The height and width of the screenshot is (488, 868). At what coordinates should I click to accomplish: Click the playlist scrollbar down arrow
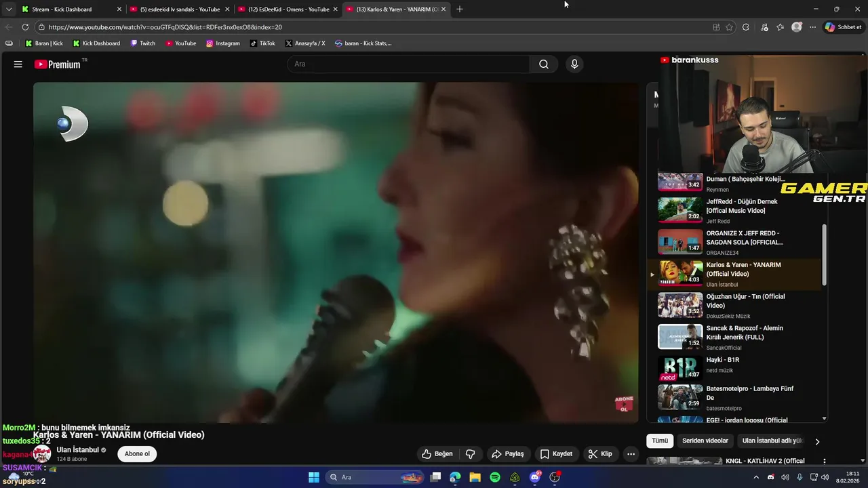click(x=825, y=419)
